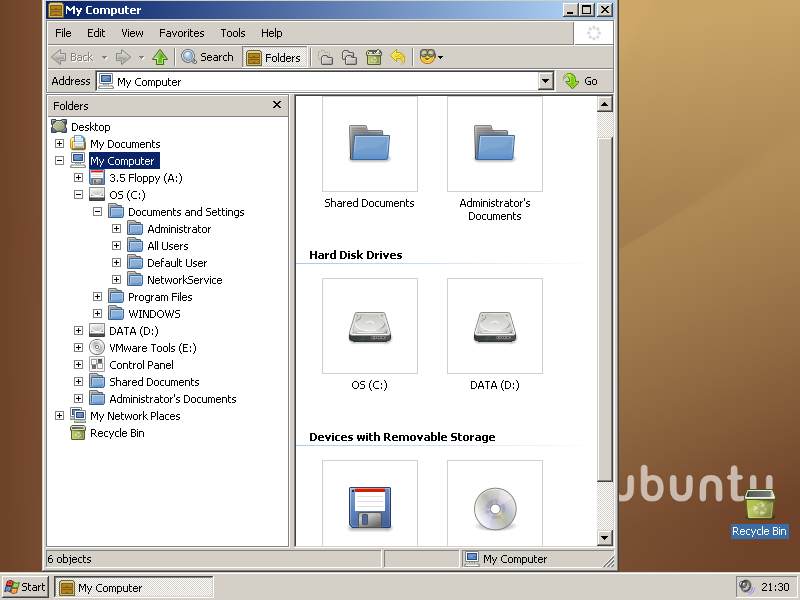
Task: Go up one folder level using green arrow
Action: [x=160, y=57]
